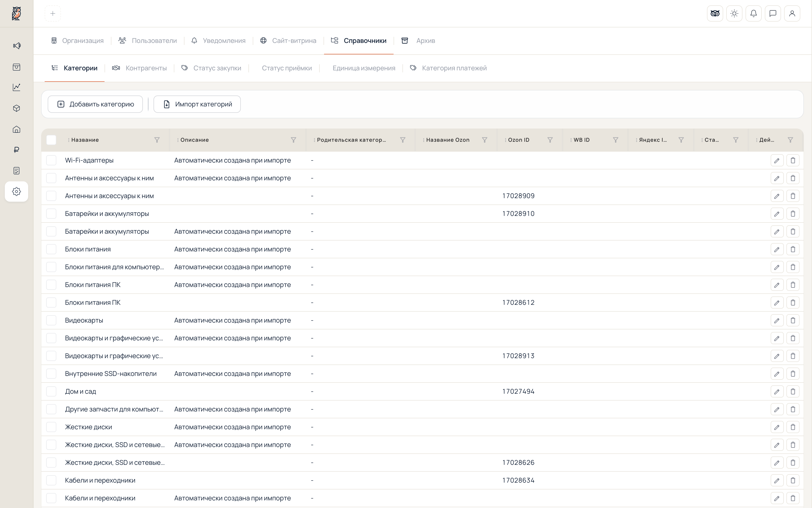The height and width of the screenshot is (508, 812).
Task: Check the Другие запчасти для компьют… checkbox
Action: point(51,409)
